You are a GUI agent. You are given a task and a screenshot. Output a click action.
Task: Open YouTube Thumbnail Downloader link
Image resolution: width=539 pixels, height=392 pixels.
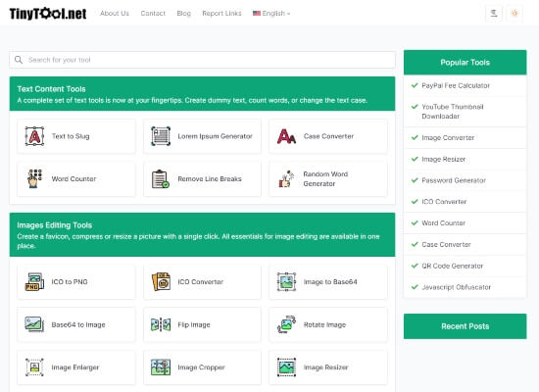[453, 112]
